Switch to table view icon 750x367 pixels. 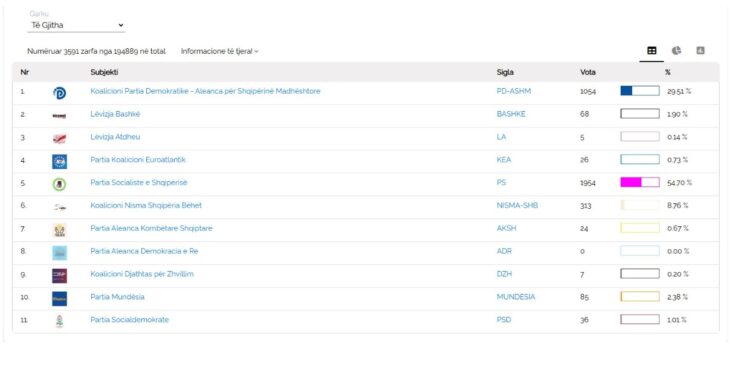pyautogui.click(x=651, y=51)
